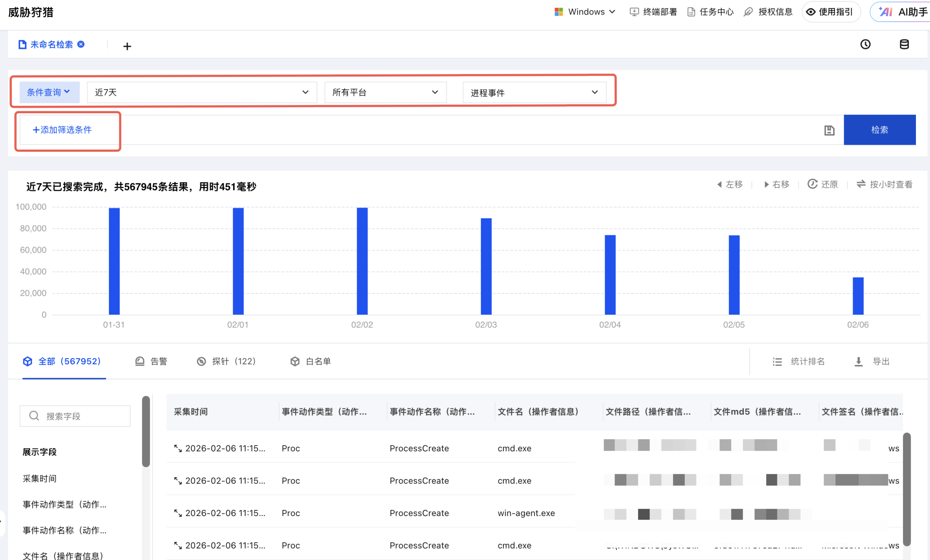Shift chart with 左移

point(730,184)
